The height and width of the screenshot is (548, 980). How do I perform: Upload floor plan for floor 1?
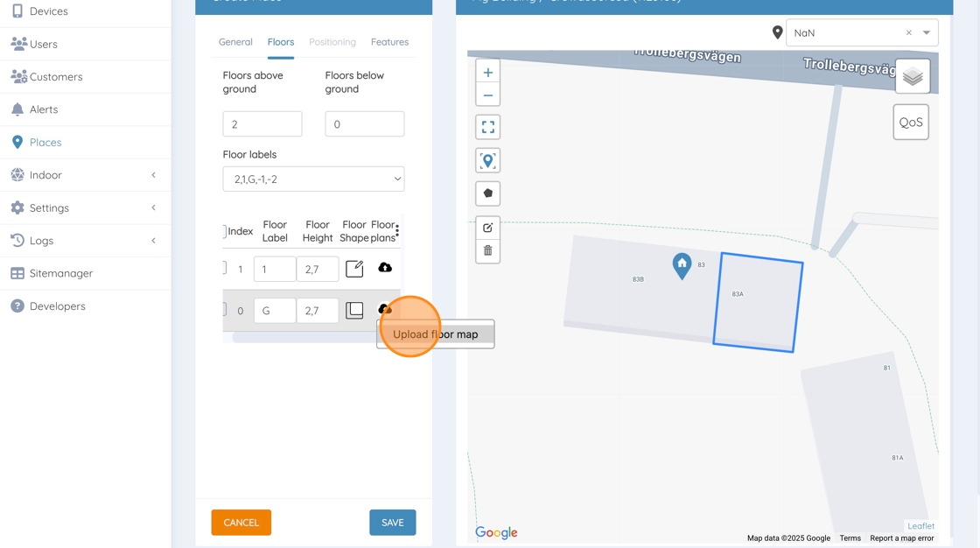(385, 268)
